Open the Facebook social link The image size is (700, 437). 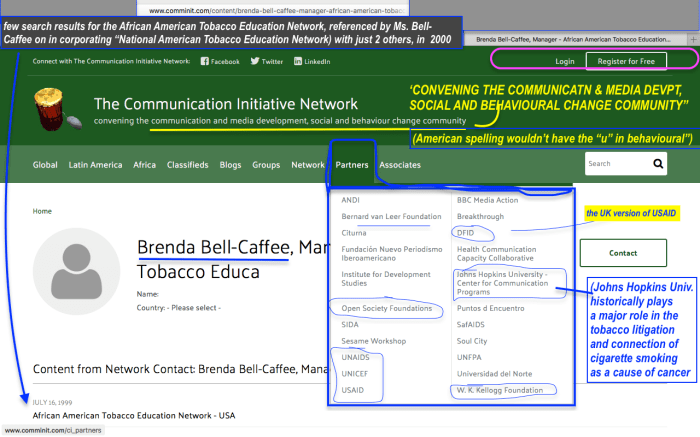(220, 61)
